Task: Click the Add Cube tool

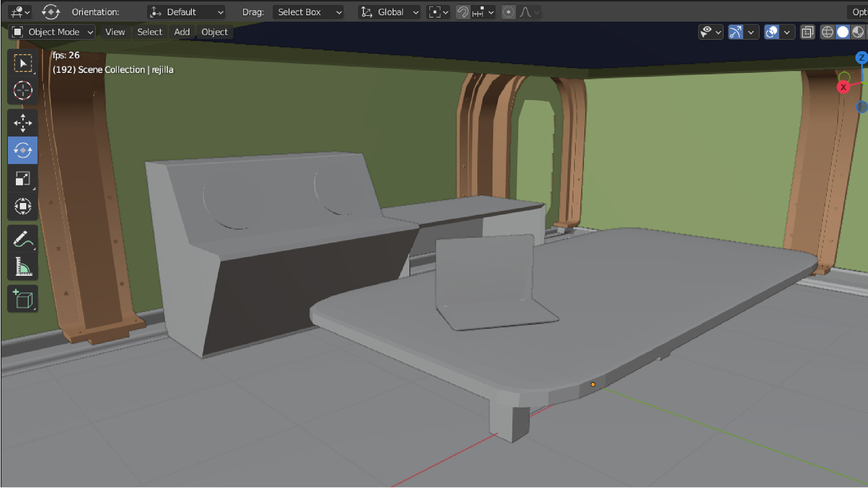Action: pyautogui.click(x=23, y=299)
